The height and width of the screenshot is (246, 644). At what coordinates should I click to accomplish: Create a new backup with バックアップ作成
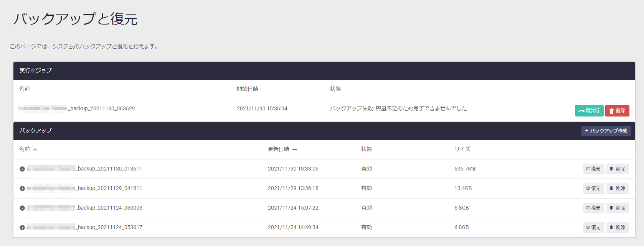click(x=606, y=131)
